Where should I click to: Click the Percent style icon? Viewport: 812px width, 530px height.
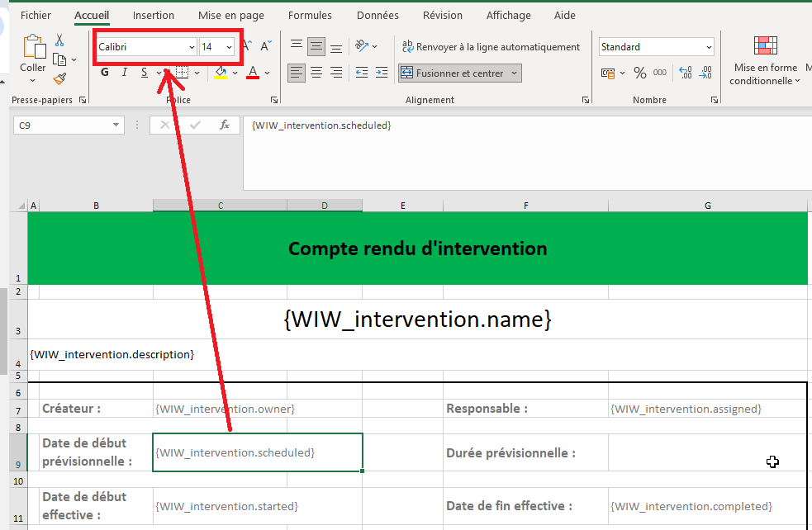click(639, 73)
